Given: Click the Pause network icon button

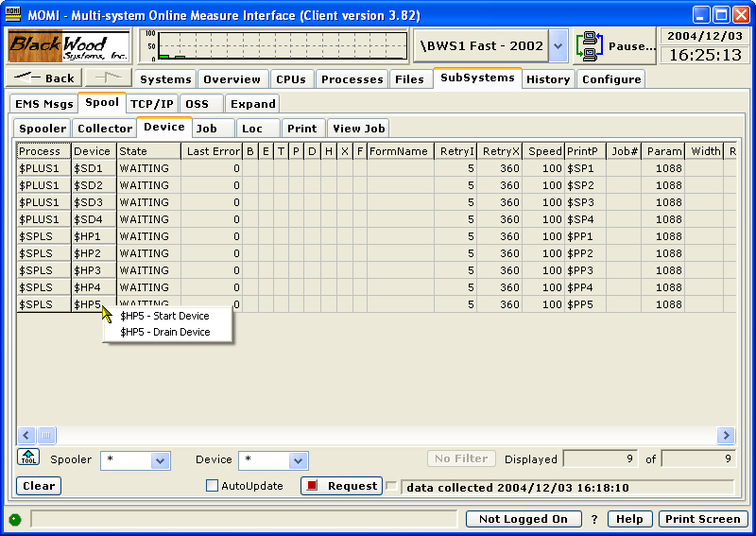Looking at the screenshot, I should 615,45.
